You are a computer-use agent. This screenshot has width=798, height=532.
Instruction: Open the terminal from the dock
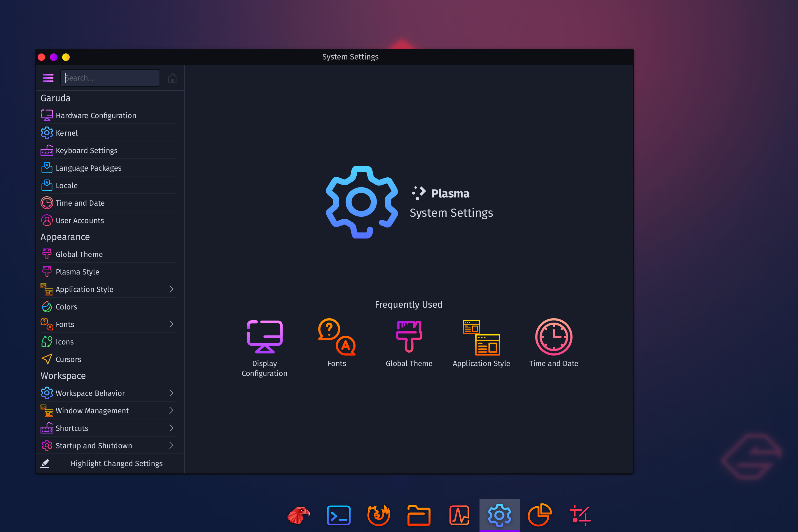(x=338, y=515)
